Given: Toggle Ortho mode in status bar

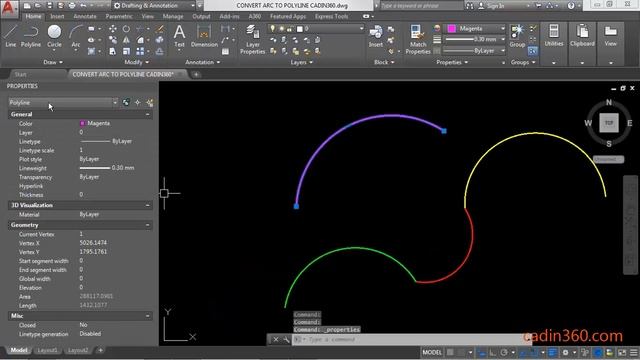Looking at the screenshot, I should (493, 352).
